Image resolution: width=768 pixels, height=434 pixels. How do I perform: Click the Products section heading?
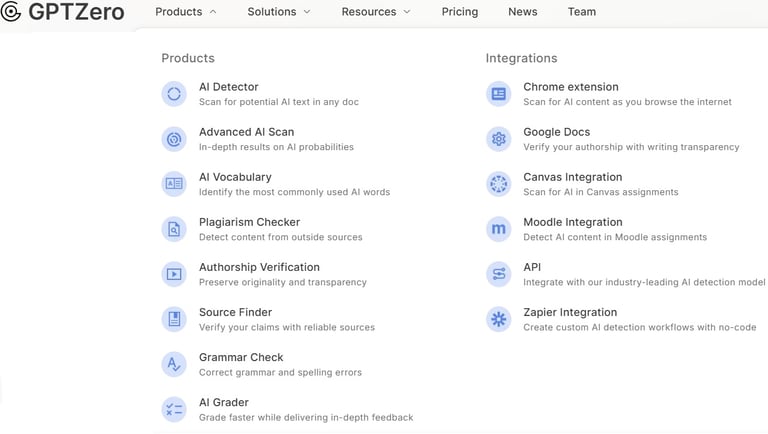[188, 58]
